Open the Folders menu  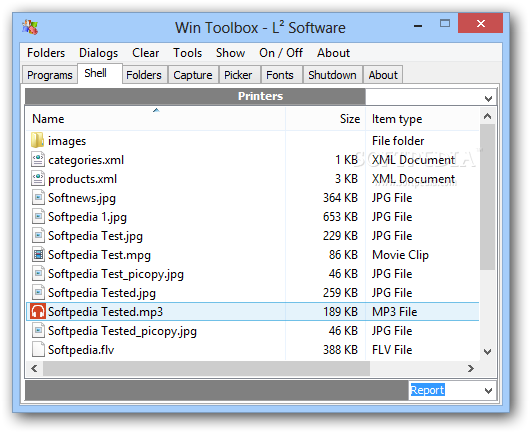click(x=46, y=53)
